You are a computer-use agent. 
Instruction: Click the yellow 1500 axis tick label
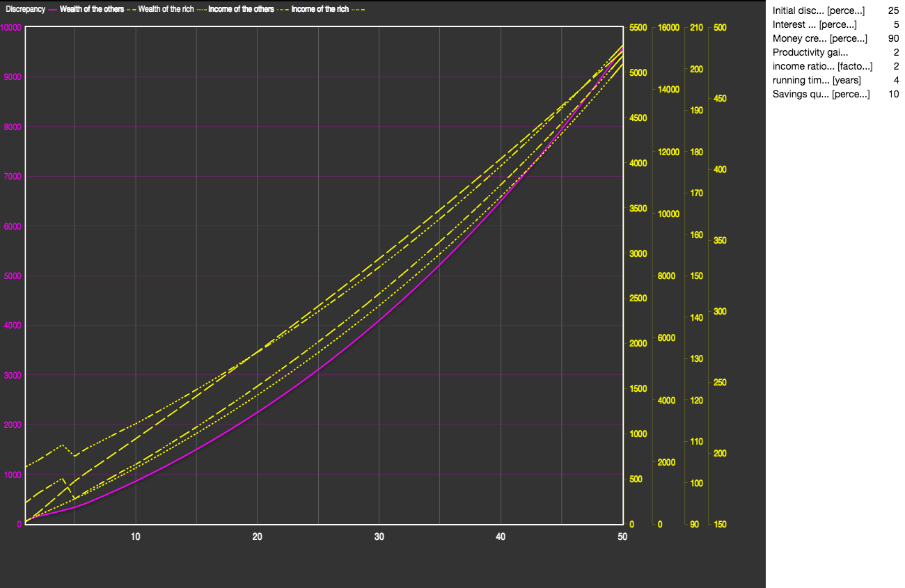pyautogui.click(x=638, y=389)
